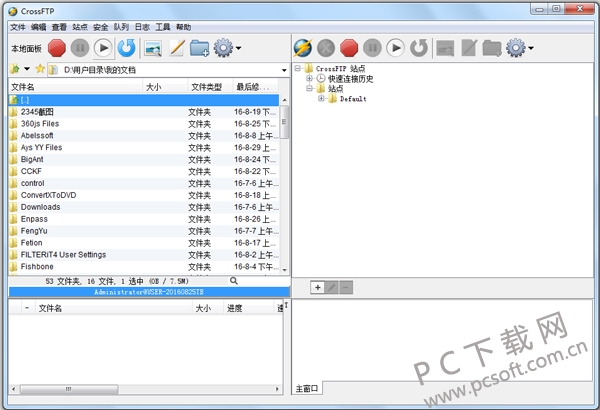Collapse the CrossFTP 站点 tree root
The height and width of the screenshot is (410, 600).
(298, 69)
